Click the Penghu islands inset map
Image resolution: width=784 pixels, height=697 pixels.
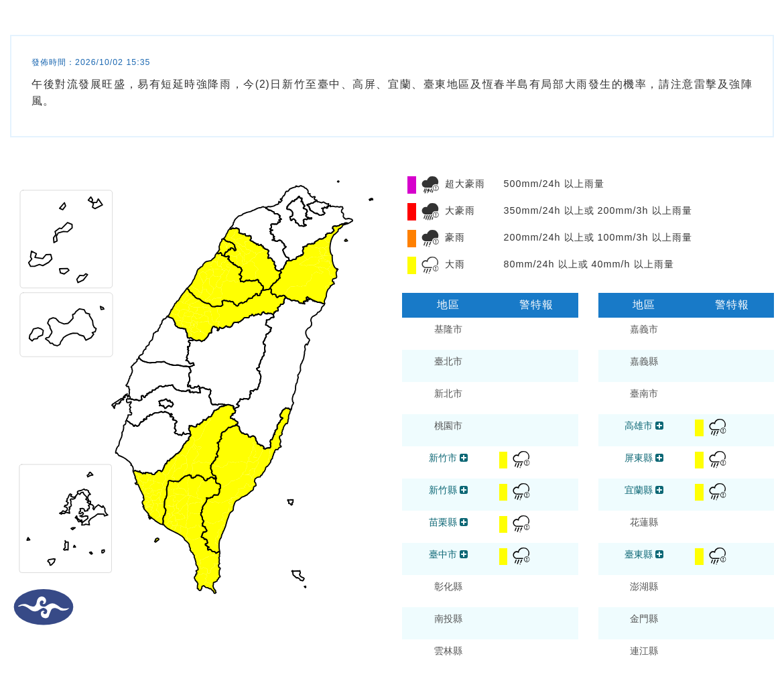coord(66,519)
